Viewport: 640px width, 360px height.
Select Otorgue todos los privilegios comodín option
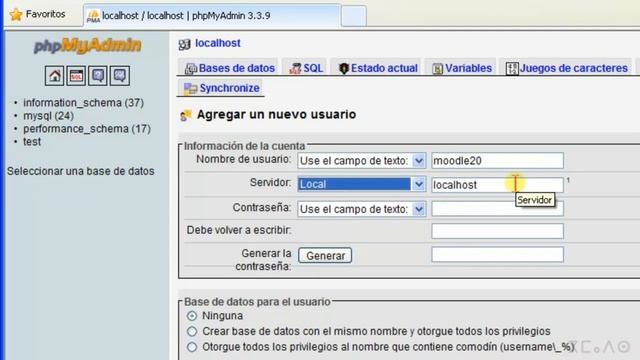pyautogui.click(x=192, y=347)
